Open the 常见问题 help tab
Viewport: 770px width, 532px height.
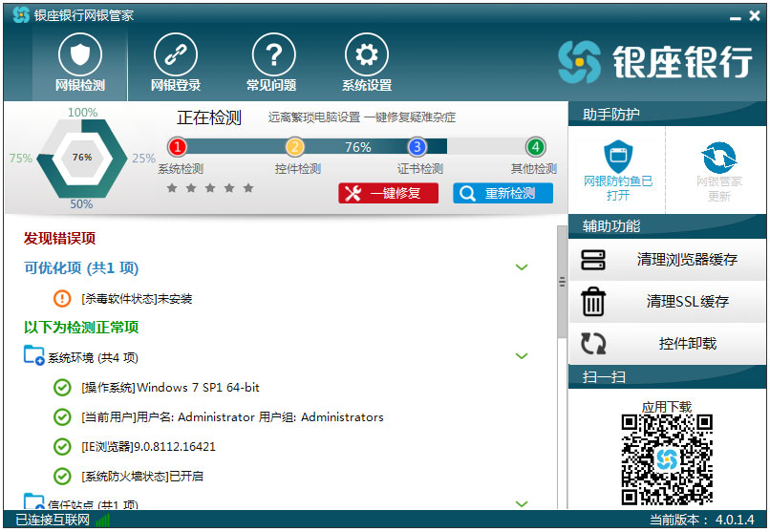(271, 62)
